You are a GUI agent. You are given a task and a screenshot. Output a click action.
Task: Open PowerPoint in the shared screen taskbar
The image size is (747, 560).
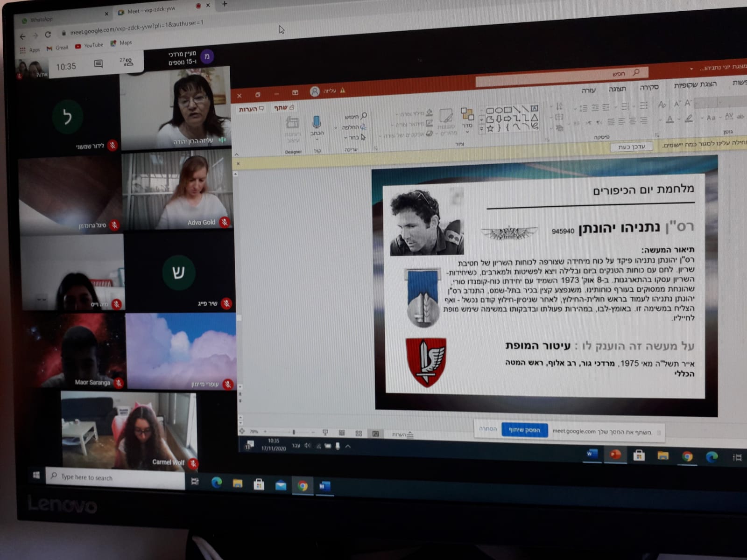click(x=615, y=454)
